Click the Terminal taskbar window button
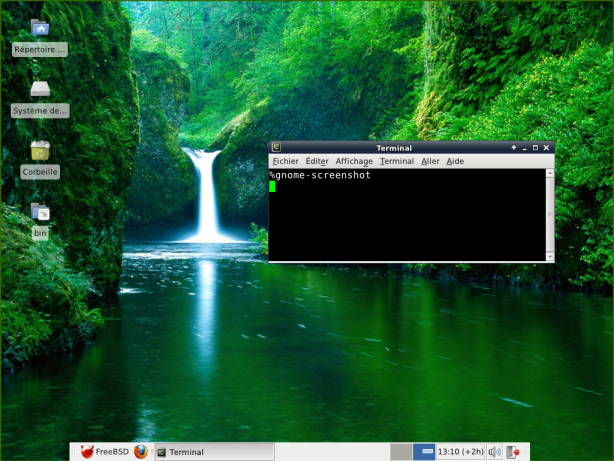This screenshot has height=461, width=614. click(215, 452)
